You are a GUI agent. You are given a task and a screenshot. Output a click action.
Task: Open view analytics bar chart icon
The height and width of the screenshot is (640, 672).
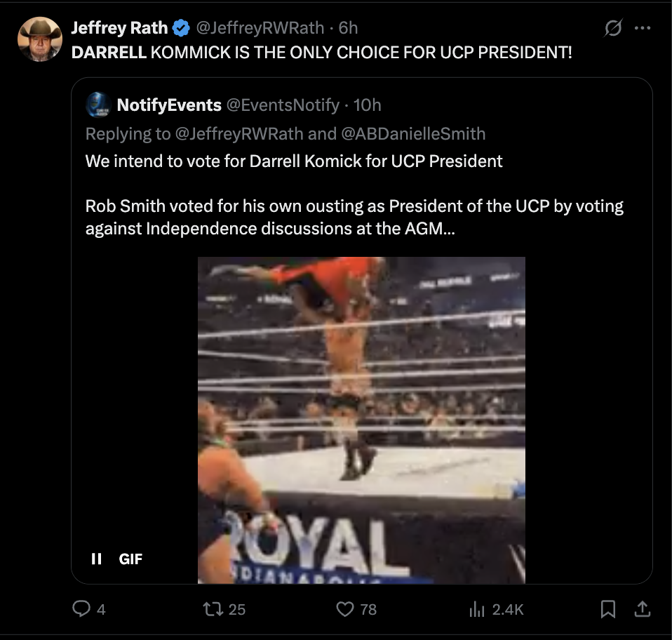point(477,609)
